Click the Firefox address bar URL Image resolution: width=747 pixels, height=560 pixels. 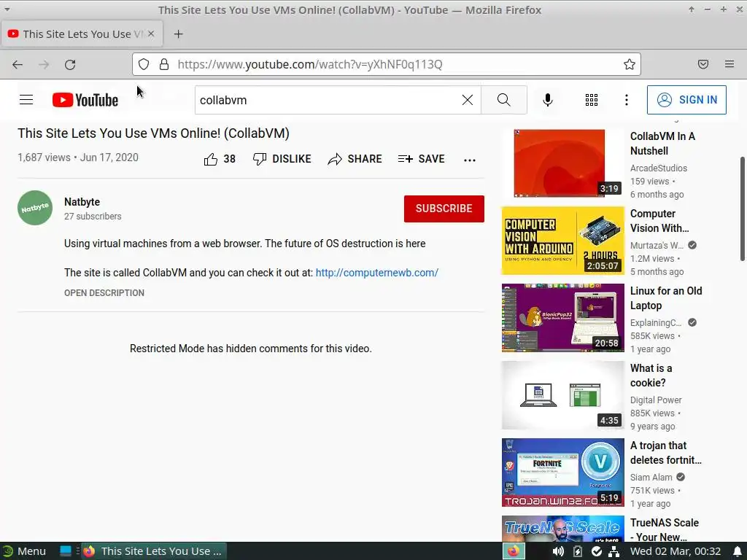(x=309, y=64)
